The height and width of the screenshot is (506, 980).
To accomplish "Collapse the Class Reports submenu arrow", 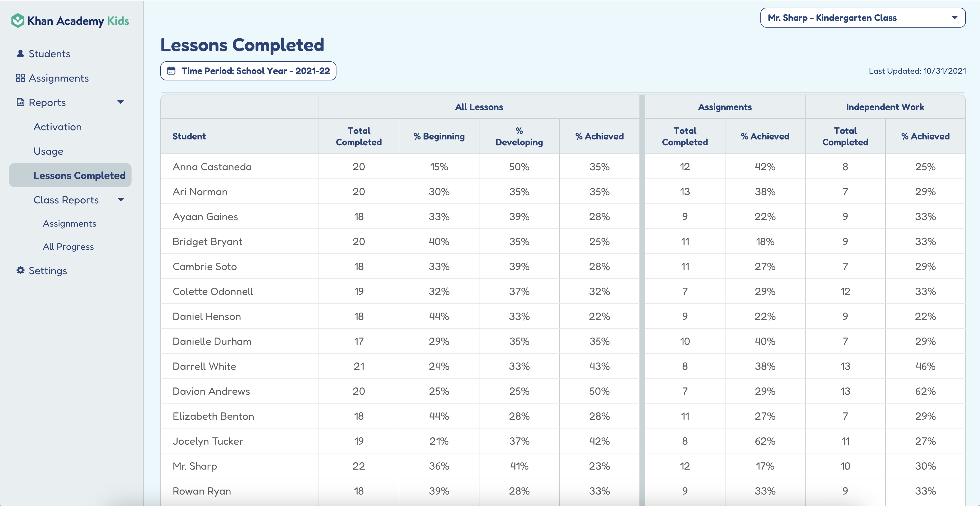I will click(x=121, y=200).
